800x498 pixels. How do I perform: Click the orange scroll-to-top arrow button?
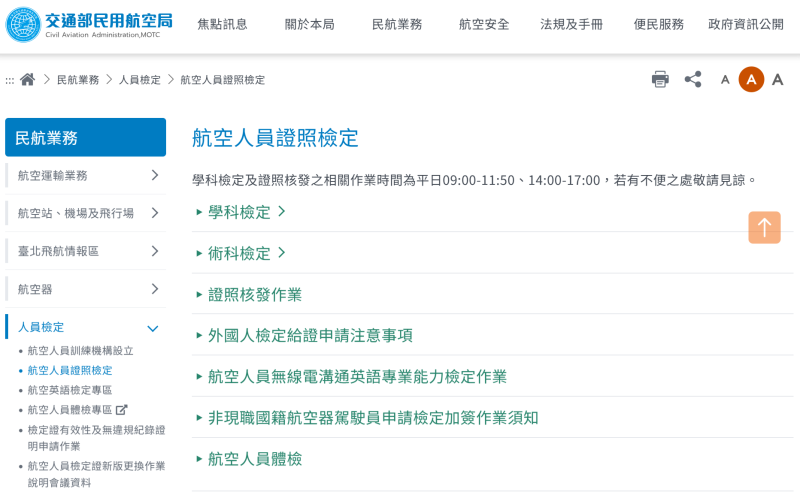pos(764,227)
